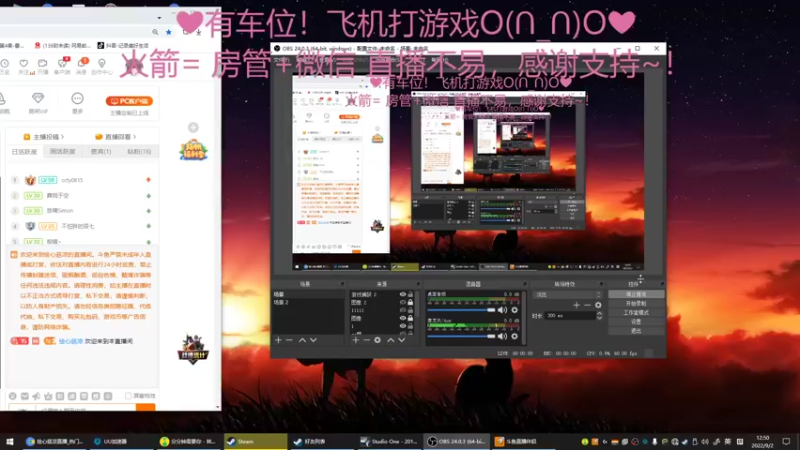Click the 工作室模式 button
Image resolution: width=800 pixels, height=450 pixels.
tap(636, 313)
